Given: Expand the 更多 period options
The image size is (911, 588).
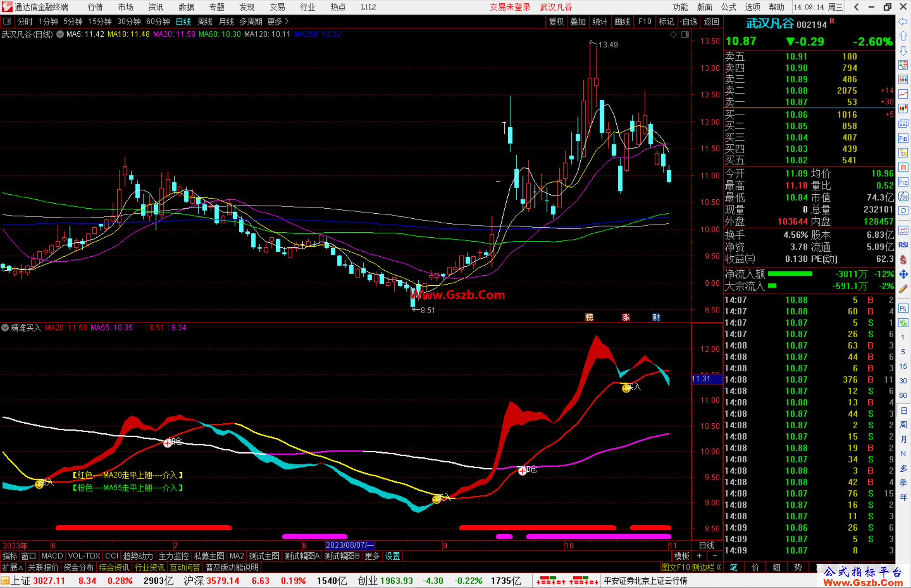Looking at the screenshot, I should (278, 21).
